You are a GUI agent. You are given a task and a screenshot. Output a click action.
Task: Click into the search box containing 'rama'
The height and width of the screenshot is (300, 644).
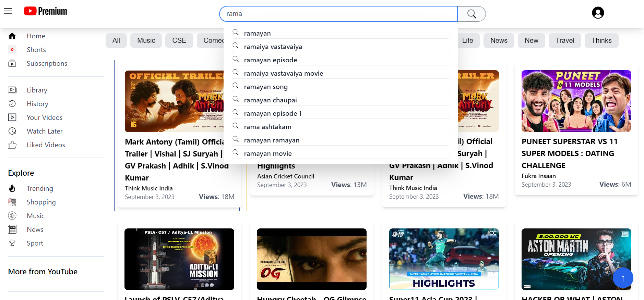[338, 14]
